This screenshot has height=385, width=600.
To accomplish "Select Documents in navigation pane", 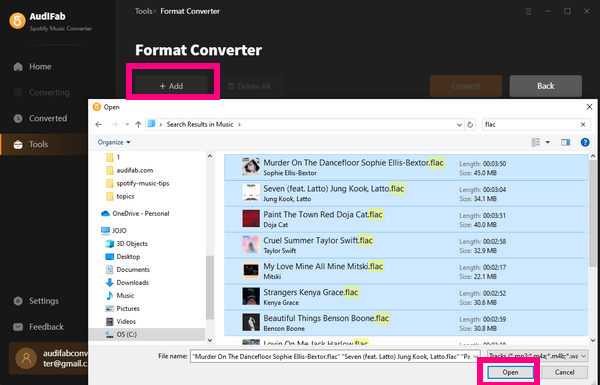I will coord(127,270).
